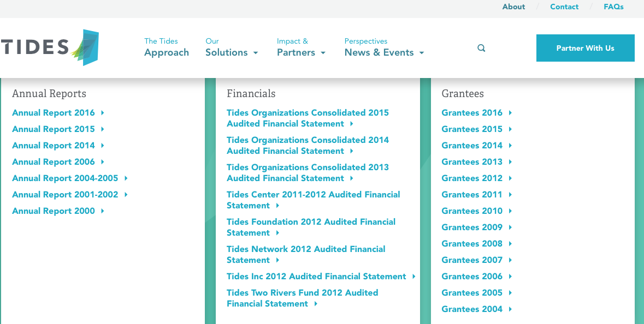
Task: Click the Tides logo
Action: [50, 47]
